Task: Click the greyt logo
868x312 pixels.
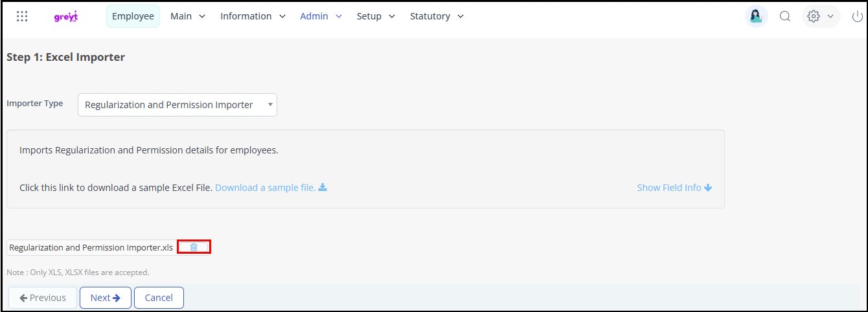Action: pos(66,17)
